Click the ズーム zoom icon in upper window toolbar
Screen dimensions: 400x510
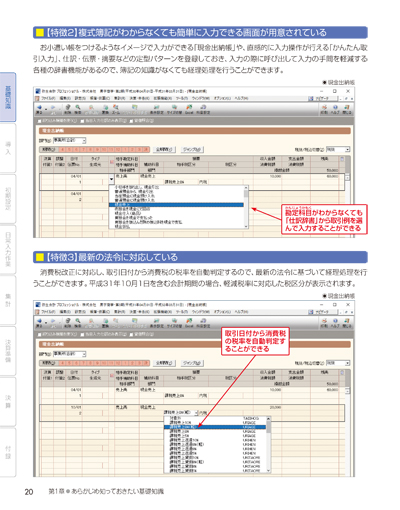click(116, 109)
